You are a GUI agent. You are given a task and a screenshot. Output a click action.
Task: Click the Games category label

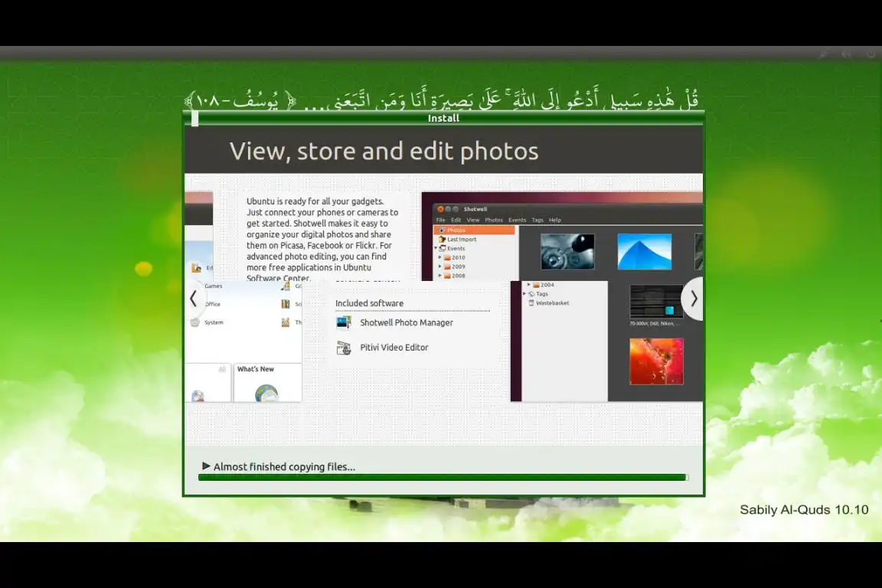tap(213, 286)
